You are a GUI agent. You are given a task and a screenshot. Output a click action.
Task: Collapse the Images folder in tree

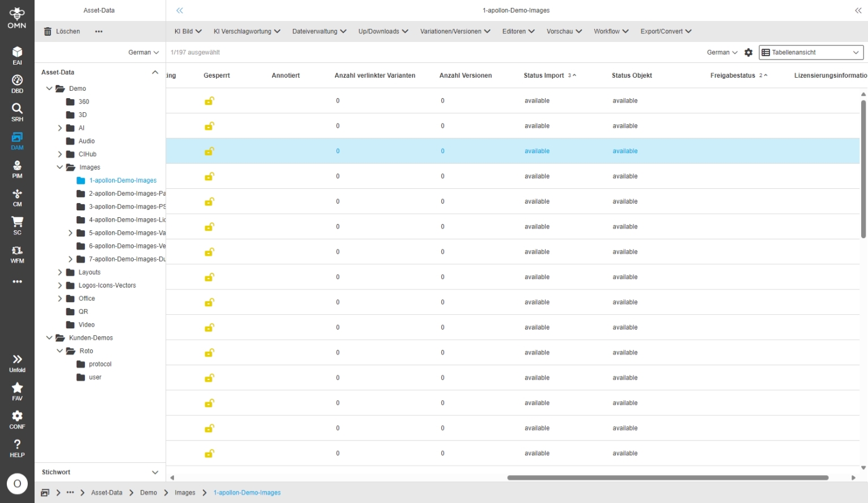(60, 167)
